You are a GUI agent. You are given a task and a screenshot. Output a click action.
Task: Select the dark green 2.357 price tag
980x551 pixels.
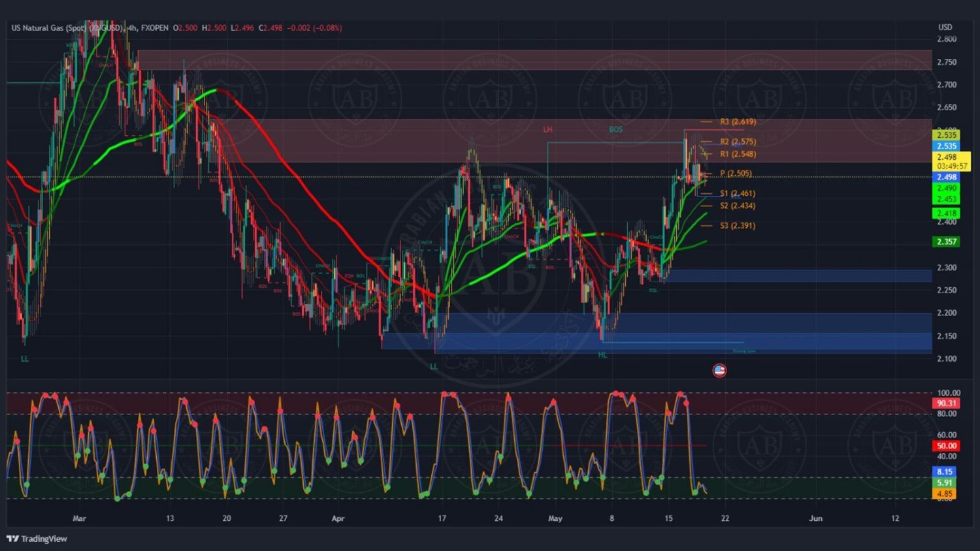point(945,242)
